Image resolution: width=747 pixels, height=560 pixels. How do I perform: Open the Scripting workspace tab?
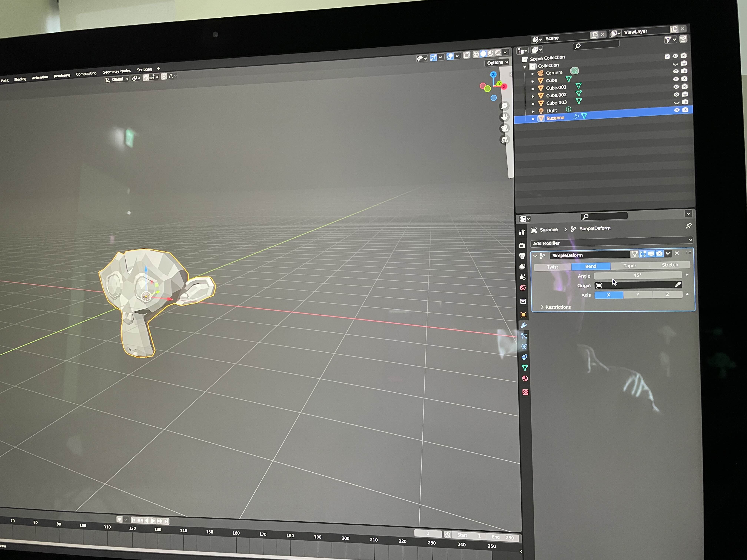click(x=144, y=69)
